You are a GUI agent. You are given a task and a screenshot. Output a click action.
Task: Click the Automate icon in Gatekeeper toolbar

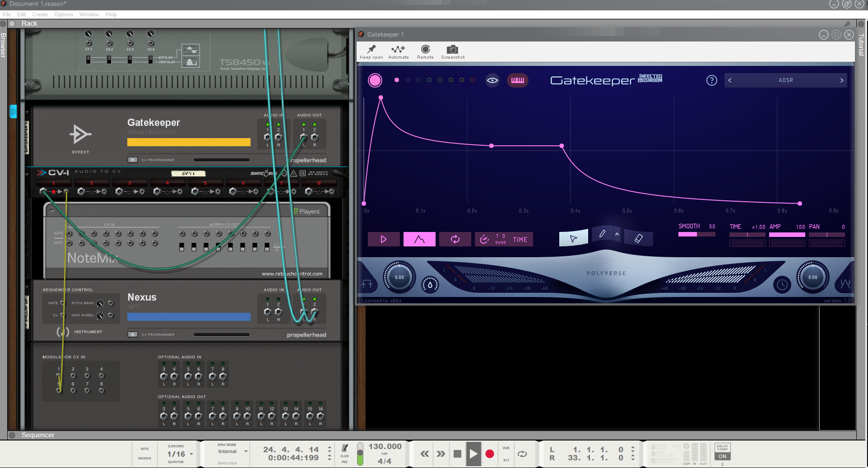tap(398, 49)
